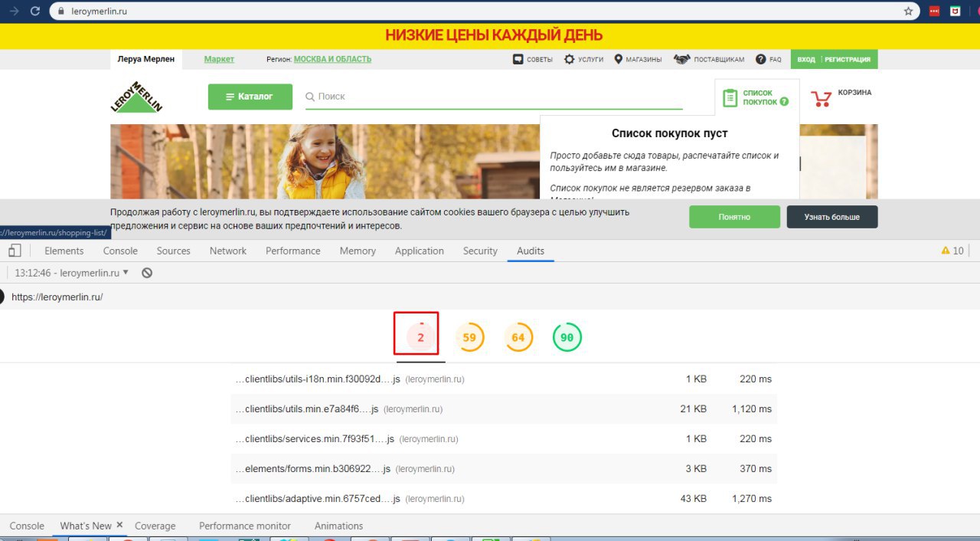Click the clientlibs/services.min script row
The image size is (980, 541).
point(504,439)
